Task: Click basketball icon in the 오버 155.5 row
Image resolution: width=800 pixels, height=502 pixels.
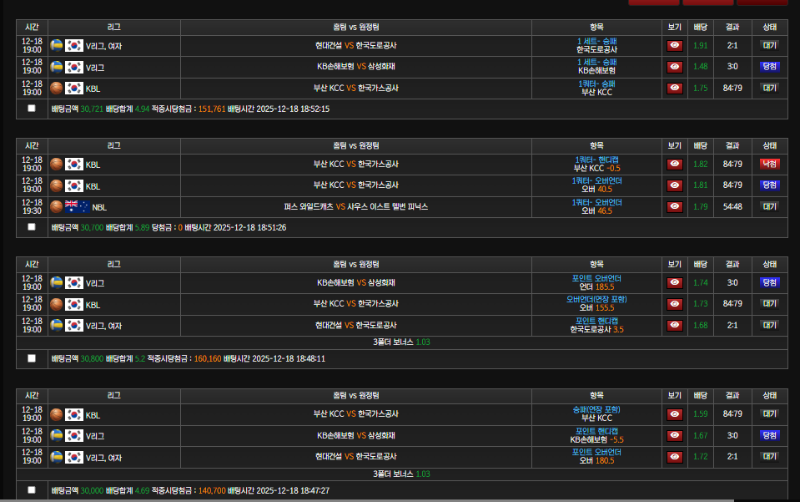Action: tap(57, 304)
